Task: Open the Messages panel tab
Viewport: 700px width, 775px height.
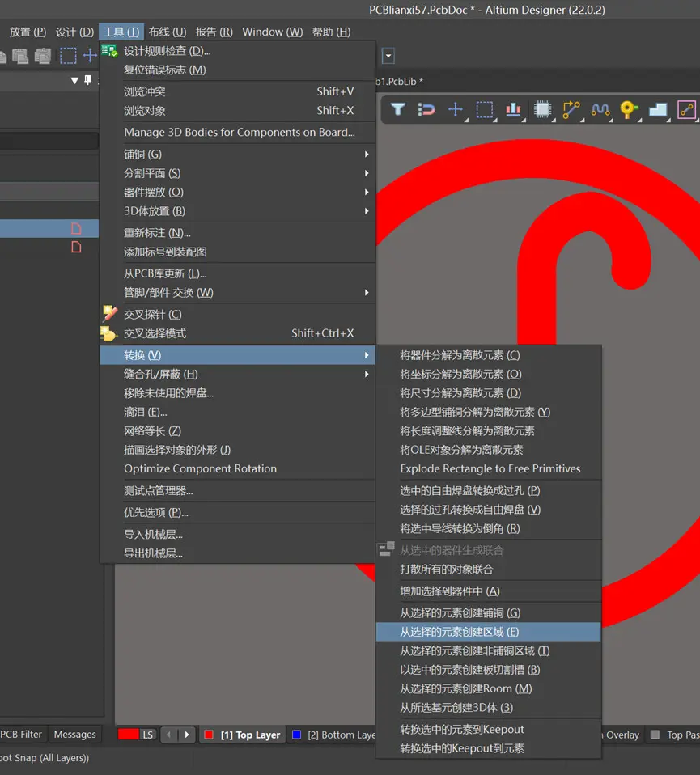Action: point(75,735)
